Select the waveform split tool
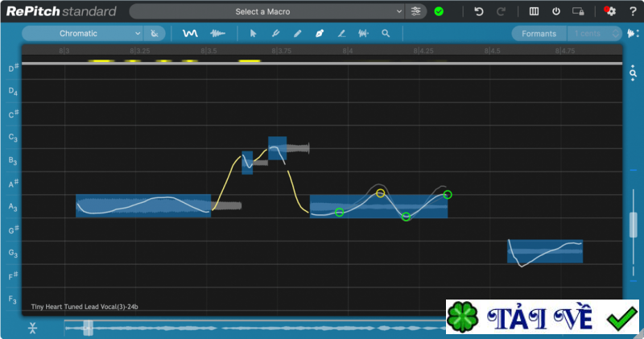Viewport: 644px width, 339px height. click(364, 33)
